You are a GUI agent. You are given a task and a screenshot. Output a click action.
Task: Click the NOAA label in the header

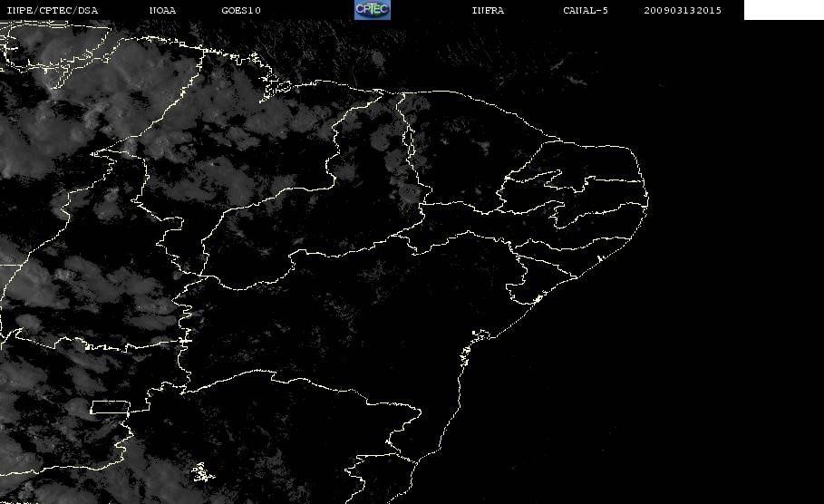[x=162, y=10]
